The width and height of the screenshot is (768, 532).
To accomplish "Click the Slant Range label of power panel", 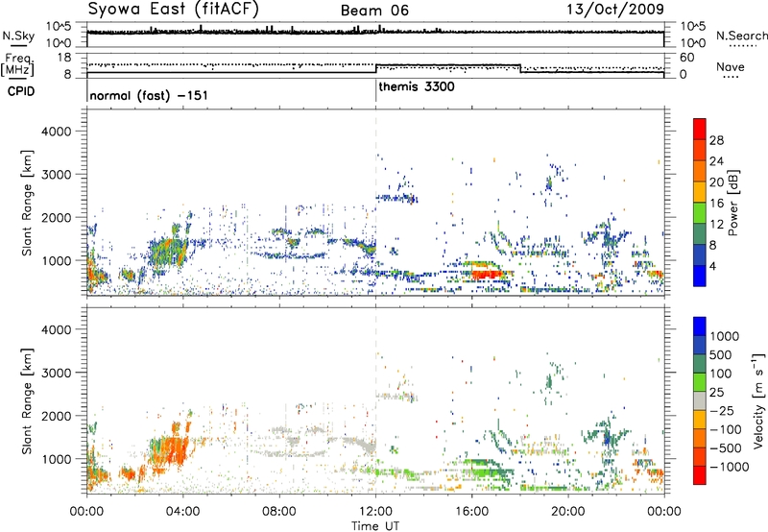I will 27,203.
